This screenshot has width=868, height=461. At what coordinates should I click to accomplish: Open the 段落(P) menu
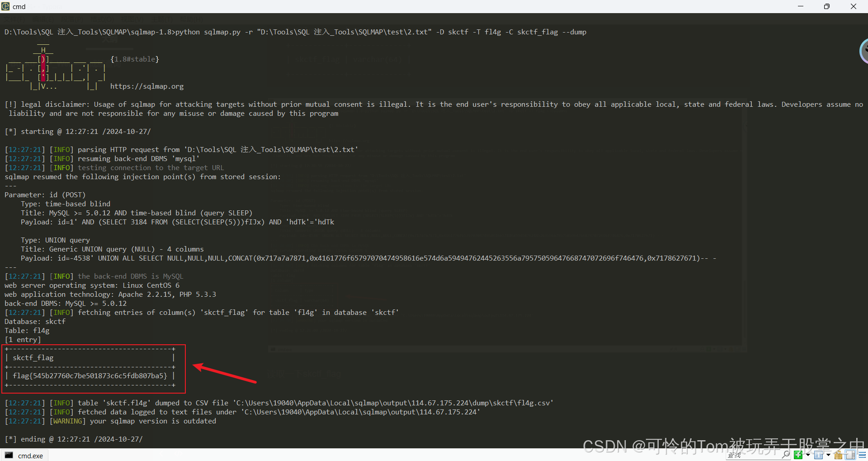point(72,19)
